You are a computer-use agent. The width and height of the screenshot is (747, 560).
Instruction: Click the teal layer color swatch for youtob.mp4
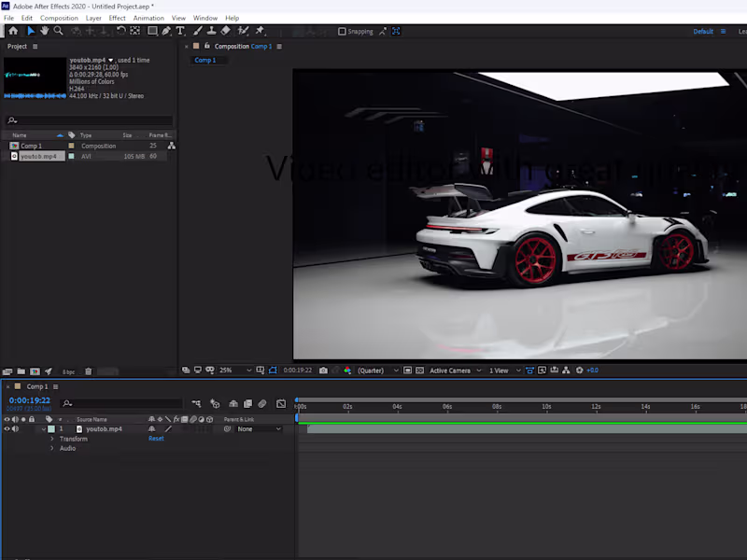50,427
